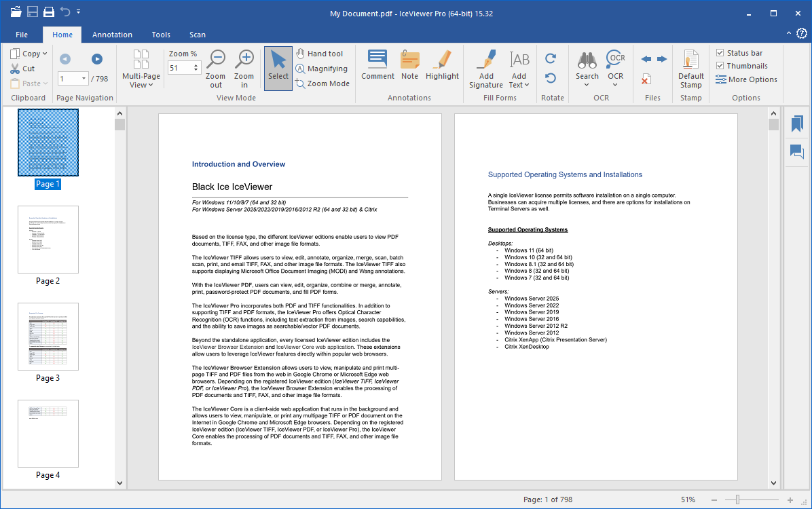Image resolution: width=812 pixels, height=509 pixels.
Task: Open the Search binoculars dropdown
Action: click(x=587, y=69)
